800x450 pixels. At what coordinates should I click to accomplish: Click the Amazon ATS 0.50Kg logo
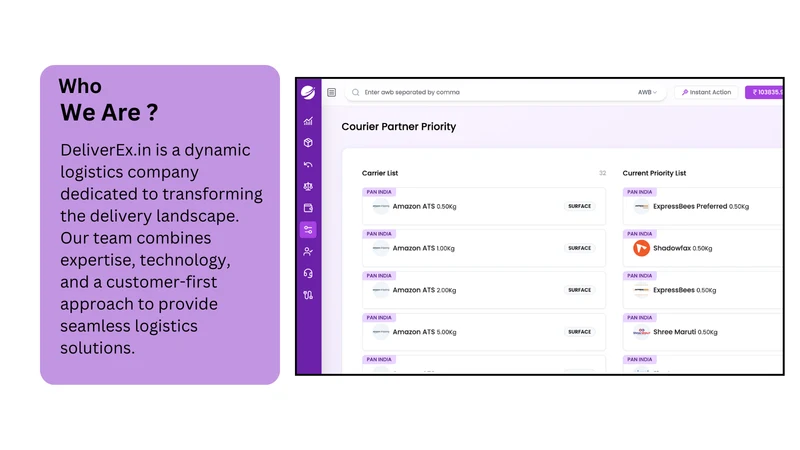tap(381, 207)
